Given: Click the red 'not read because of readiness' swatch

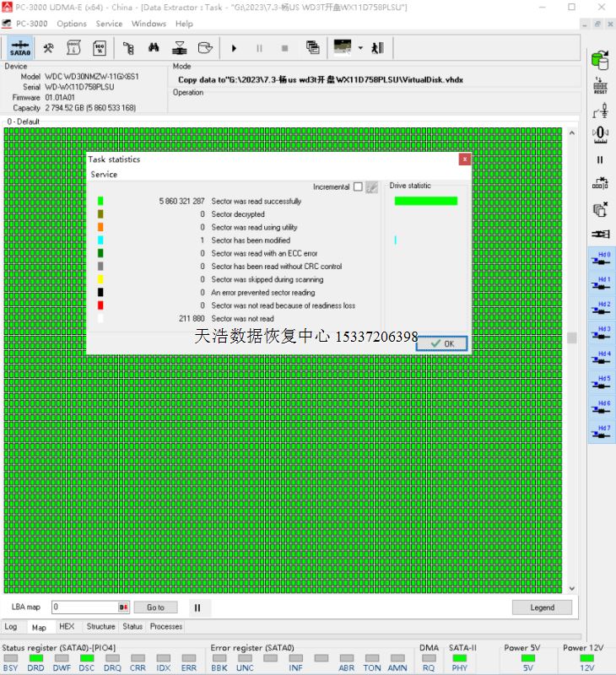Looking at the screenshot, I should tap(100, 305).
